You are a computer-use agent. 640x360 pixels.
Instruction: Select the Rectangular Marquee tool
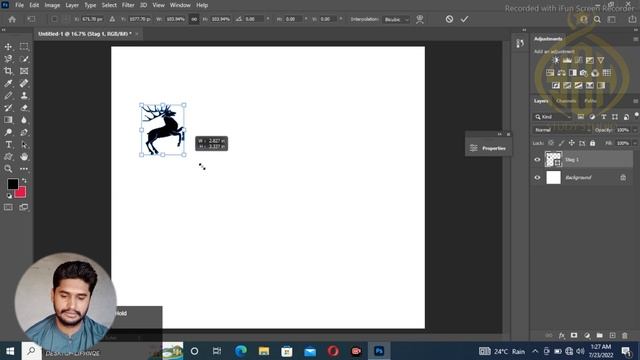[24, 47]
